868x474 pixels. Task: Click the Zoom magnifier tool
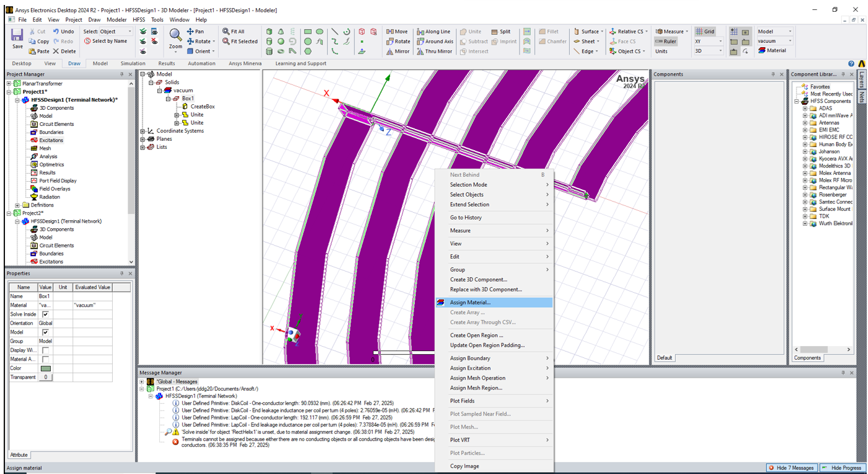click(175, 36)
